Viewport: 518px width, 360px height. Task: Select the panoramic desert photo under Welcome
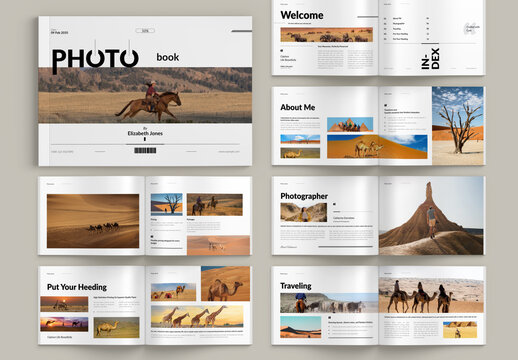tap(327, 35)
